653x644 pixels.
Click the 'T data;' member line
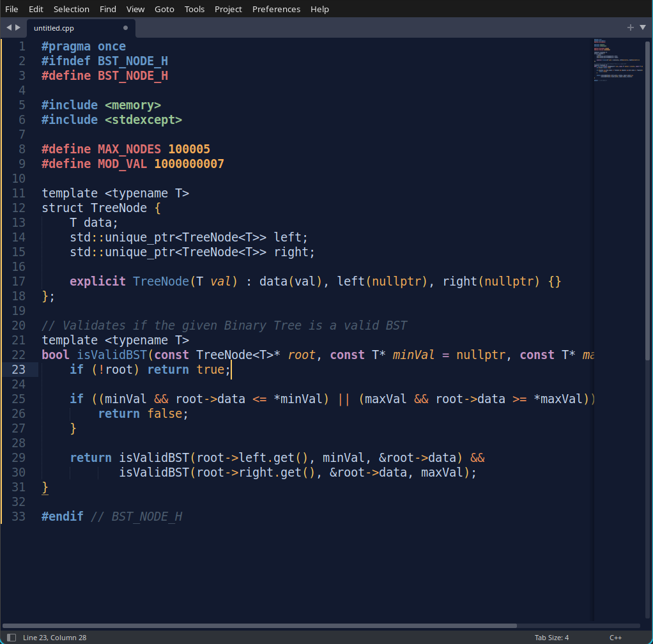click(x=94, y=222)
